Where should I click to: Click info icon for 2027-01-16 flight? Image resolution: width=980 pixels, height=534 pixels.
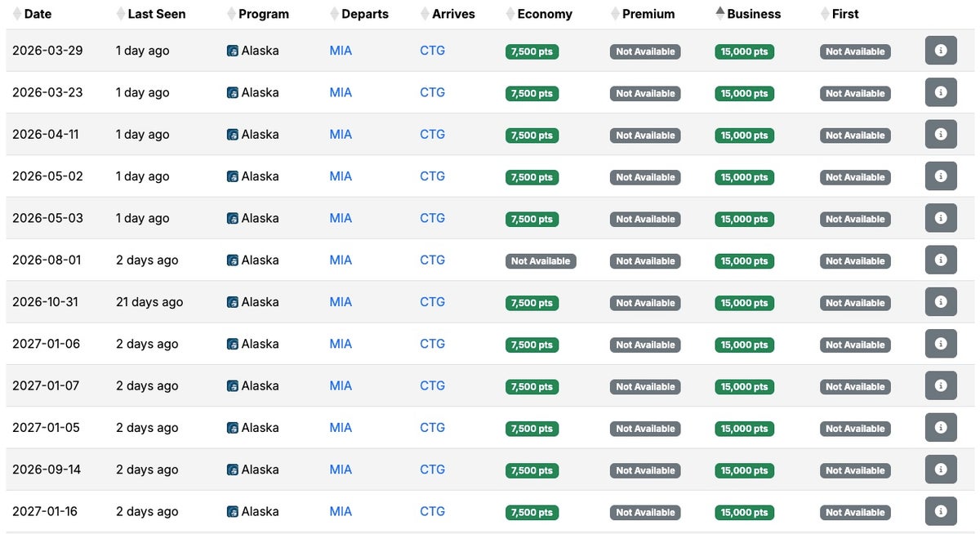pyautogui.click(x=940, y=511)
